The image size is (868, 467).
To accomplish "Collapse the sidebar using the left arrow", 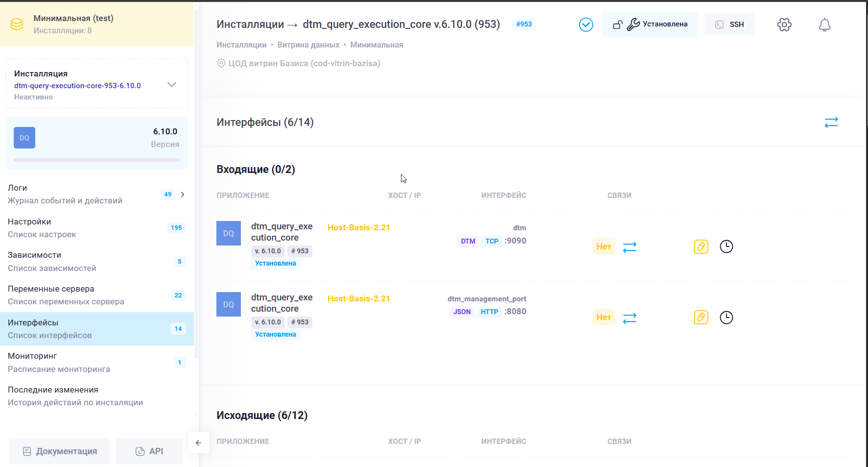I will 199,442.
